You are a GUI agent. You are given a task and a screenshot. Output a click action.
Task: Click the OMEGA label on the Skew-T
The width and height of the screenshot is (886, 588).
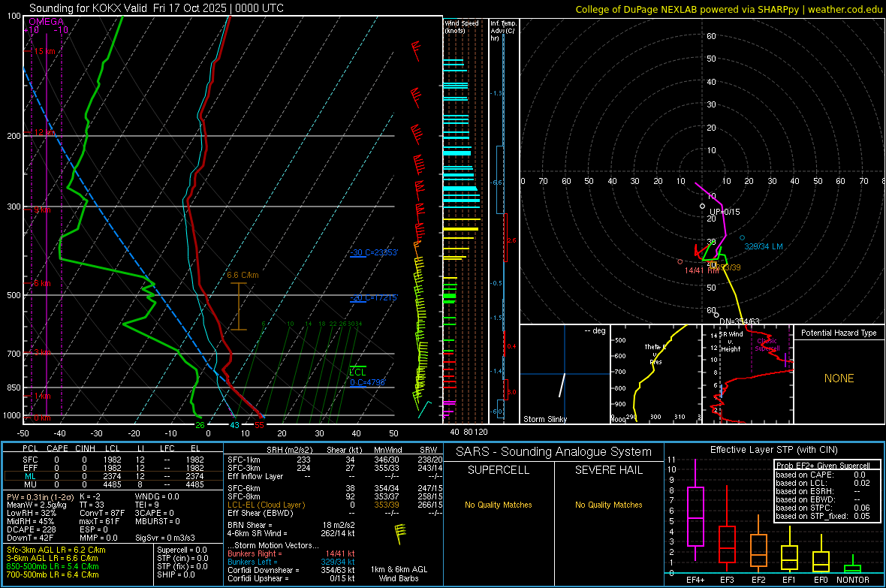pos(46,22)
